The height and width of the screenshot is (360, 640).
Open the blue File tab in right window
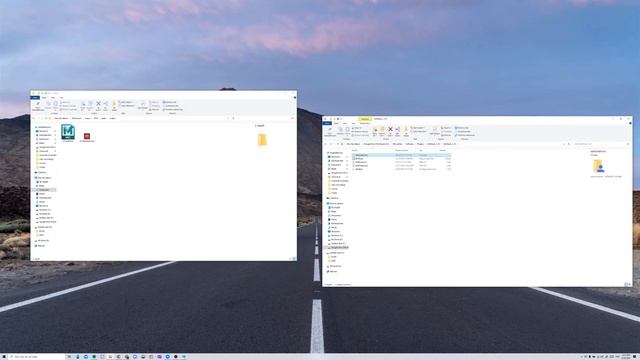click(327, 123)
